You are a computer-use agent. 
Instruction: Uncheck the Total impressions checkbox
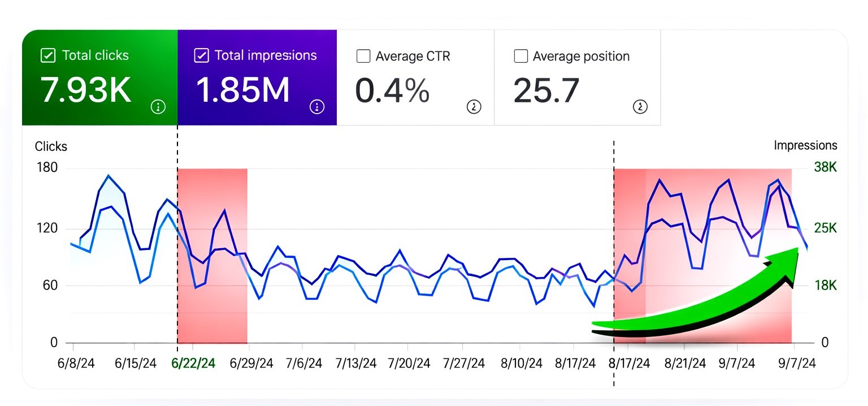(201, 55)
